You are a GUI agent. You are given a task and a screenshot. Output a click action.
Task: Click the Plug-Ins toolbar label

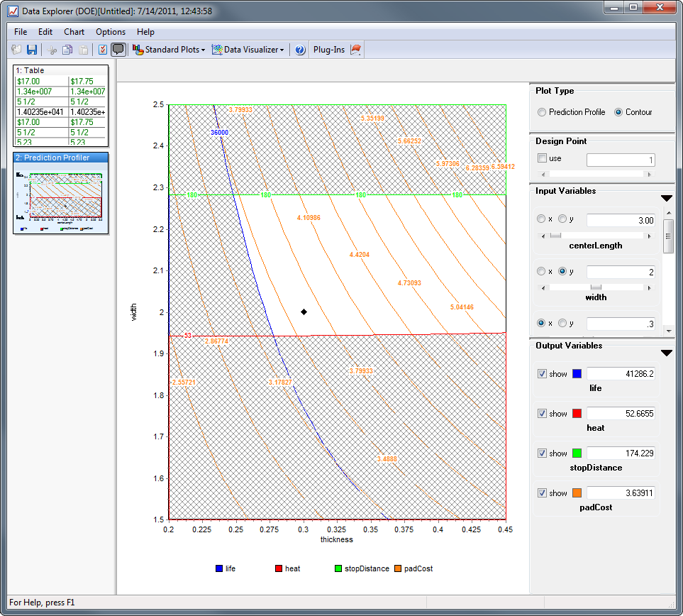click(329, 50)
